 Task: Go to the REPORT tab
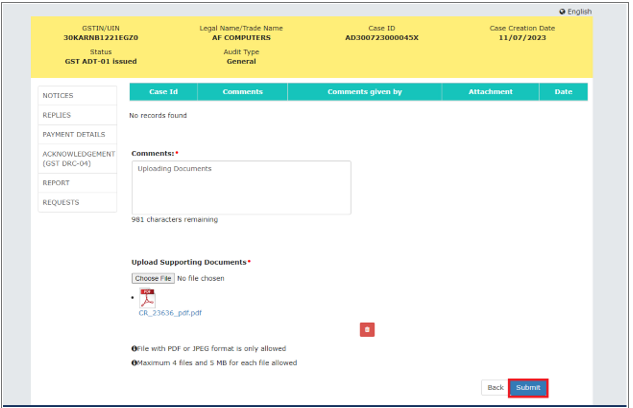(78, 183)
